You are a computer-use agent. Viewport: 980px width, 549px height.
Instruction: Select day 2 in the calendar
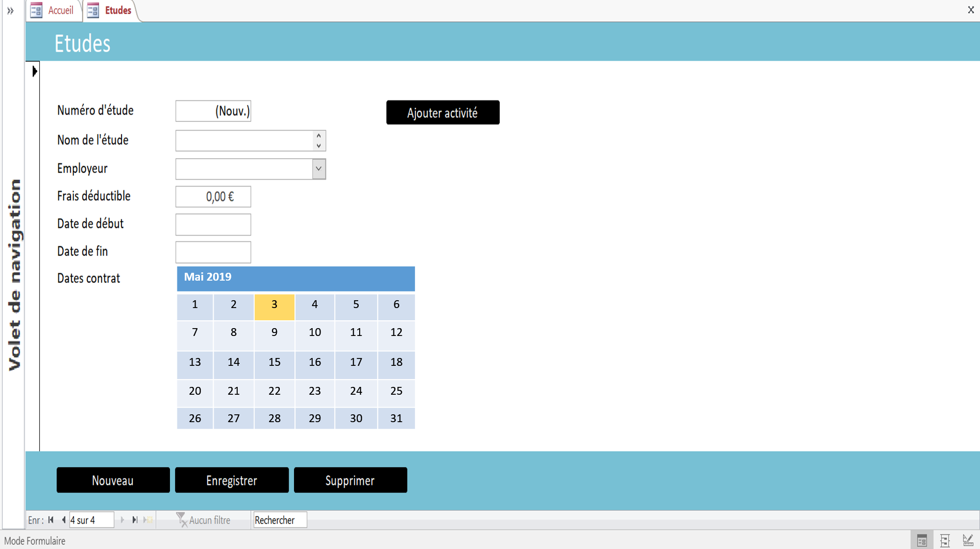234,307
